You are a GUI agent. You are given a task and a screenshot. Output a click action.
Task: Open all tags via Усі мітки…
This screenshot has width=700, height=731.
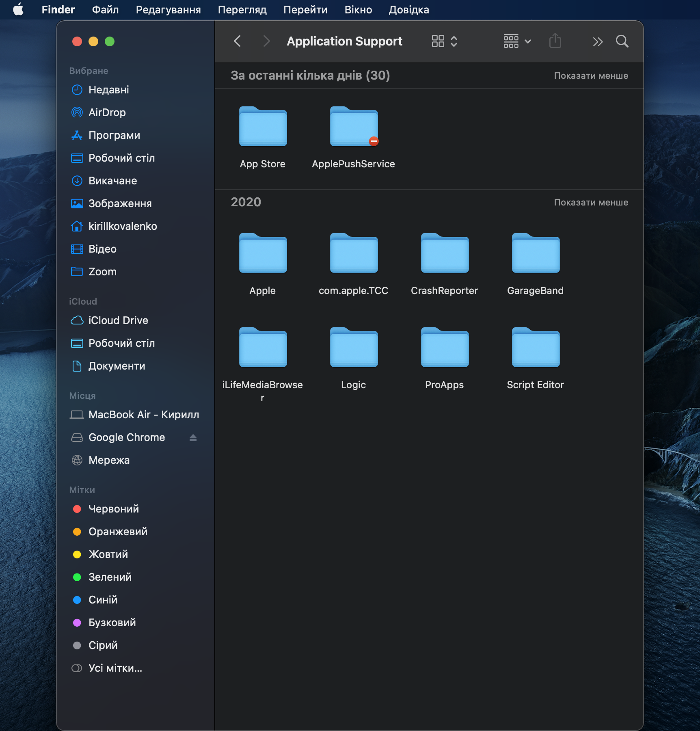115,668
